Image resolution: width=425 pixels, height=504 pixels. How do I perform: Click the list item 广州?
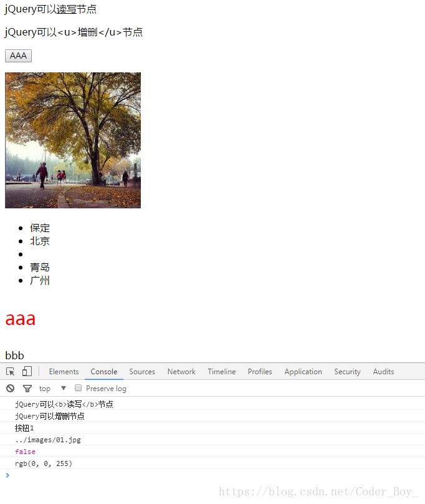[x=40, y=281]
